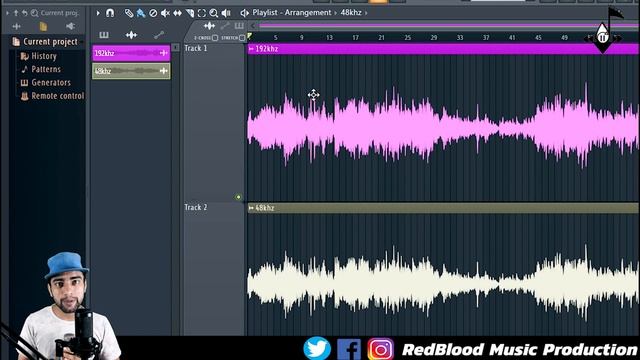
Task: Expand the browser options arrow
Action: (x=7, y=13)
